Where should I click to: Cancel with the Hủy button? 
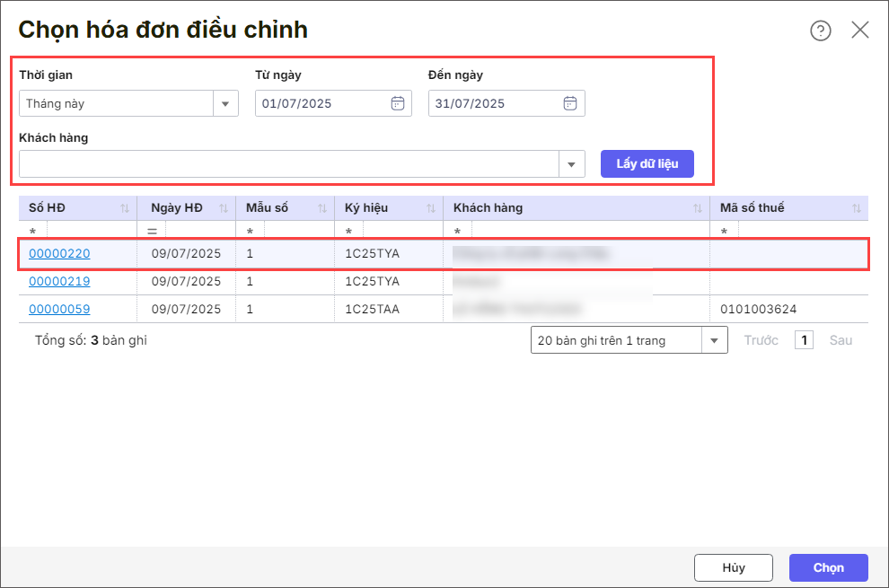click(x=733, y=567)
